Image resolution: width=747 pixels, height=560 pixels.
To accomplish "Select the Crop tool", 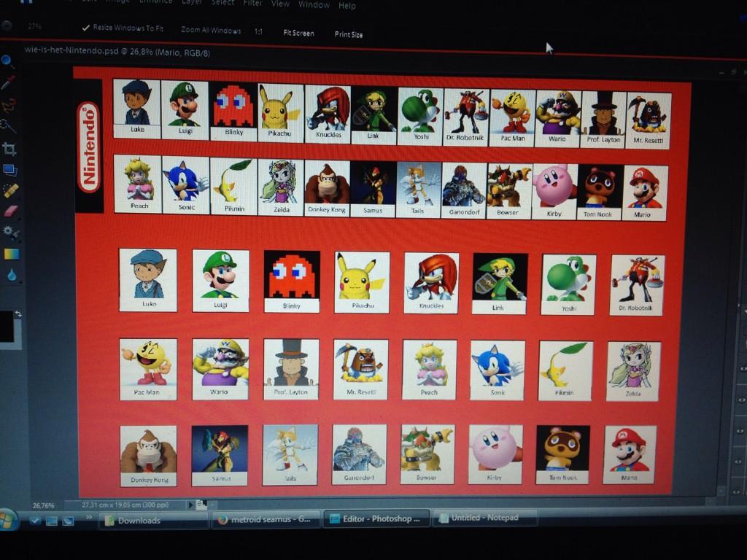I will pos(9,149).
